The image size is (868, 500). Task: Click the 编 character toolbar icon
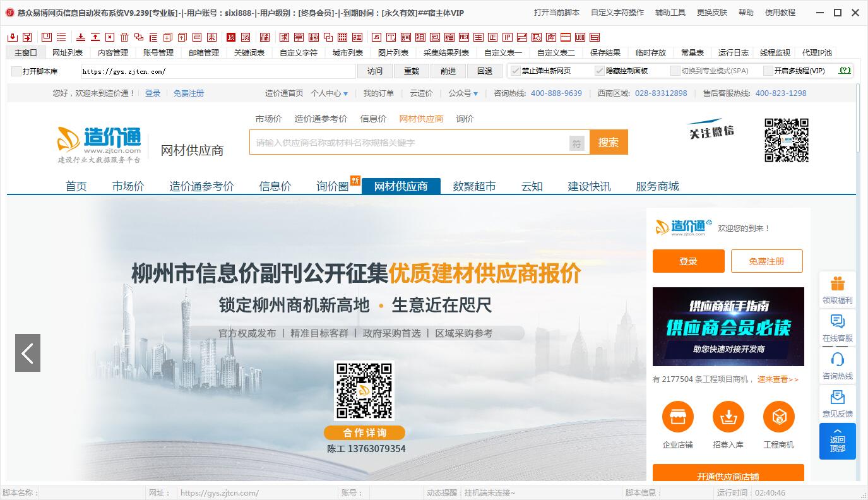click(449, 37)
